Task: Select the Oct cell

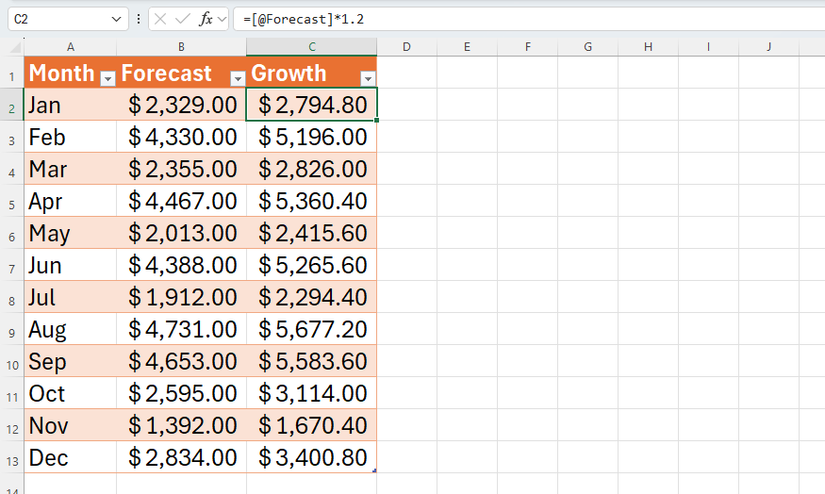Action: pyautogui.click(x=71, y=394)
